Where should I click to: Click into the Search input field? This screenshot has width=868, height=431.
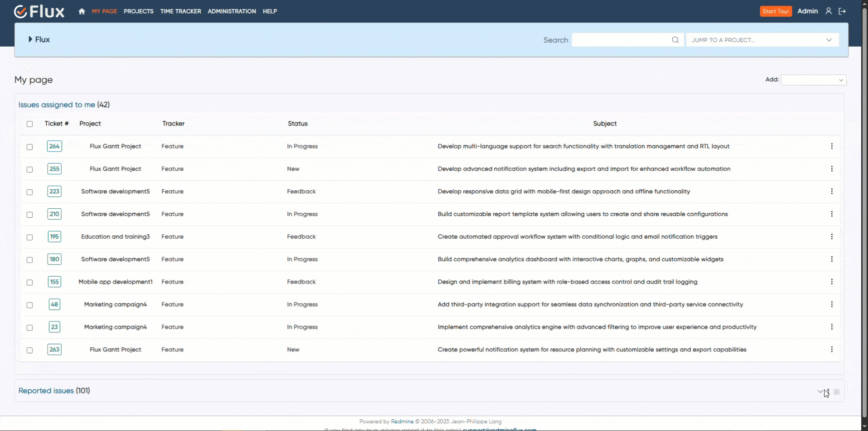point(621,40)
